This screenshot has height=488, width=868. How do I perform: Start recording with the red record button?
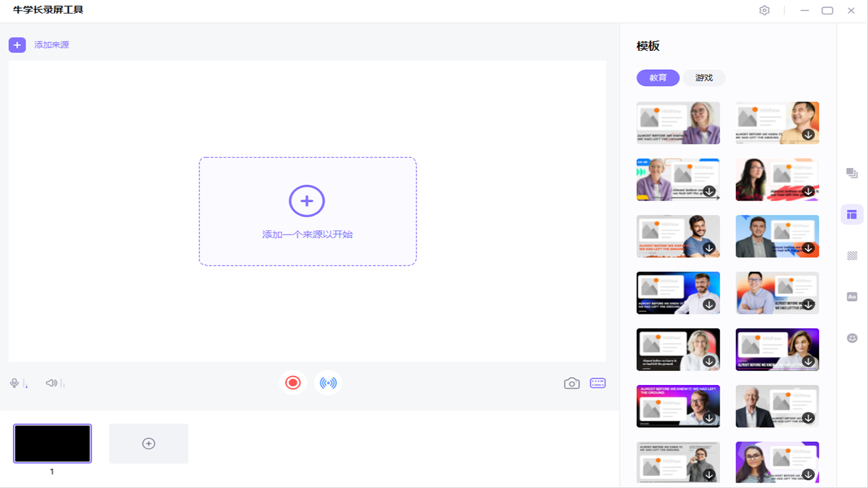point(293,382)
